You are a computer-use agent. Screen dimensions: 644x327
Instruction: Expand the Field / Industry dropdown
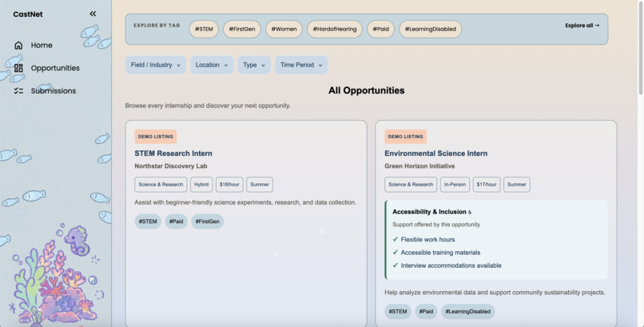(x=156, y=65)
